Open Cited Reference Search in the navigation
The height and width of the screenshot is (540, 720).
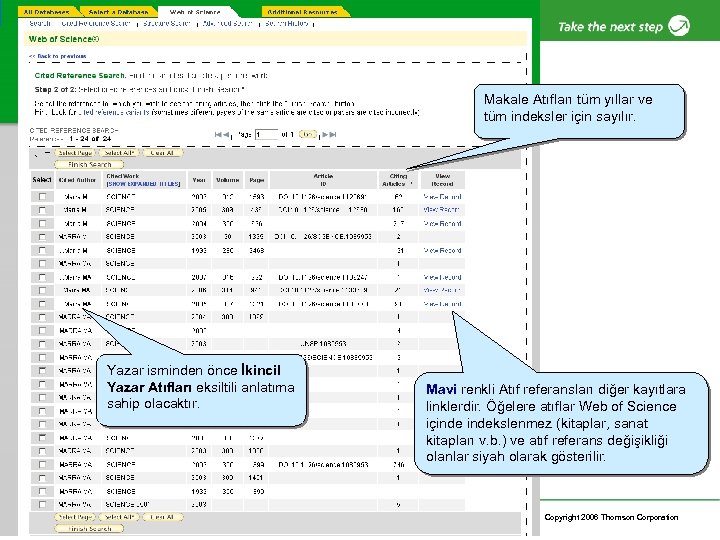[x=96, y=23]
